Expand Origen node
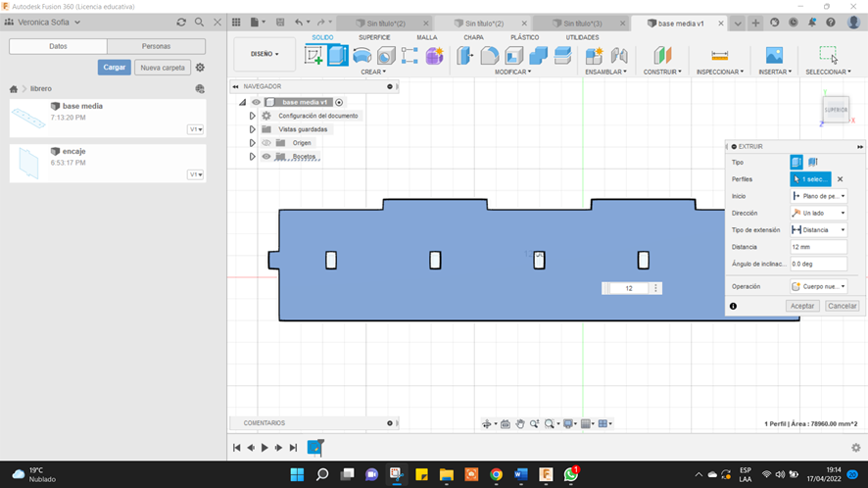This screenshot has width=868, height=488. [x=252, y=143]
